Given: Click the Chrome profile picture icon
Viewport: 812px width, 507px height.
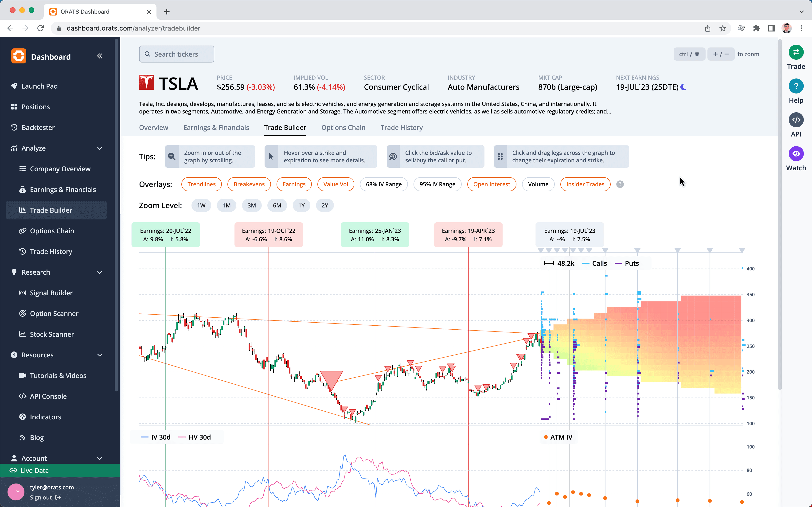Looking at the screenshot, I should pos(787,28).
